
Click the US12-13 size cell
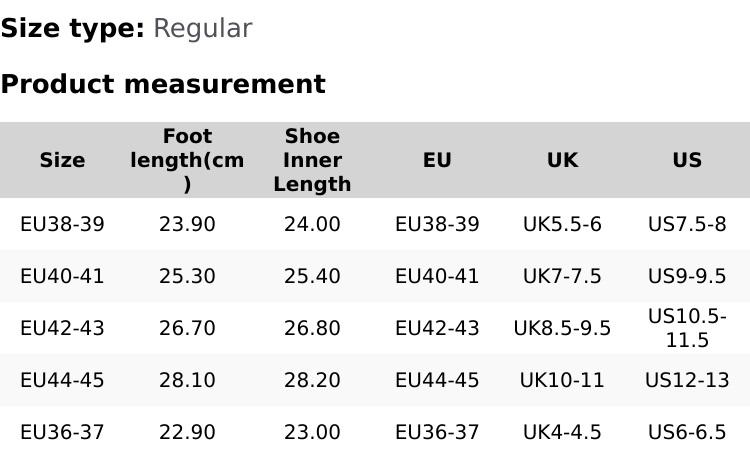click(687, 381)
